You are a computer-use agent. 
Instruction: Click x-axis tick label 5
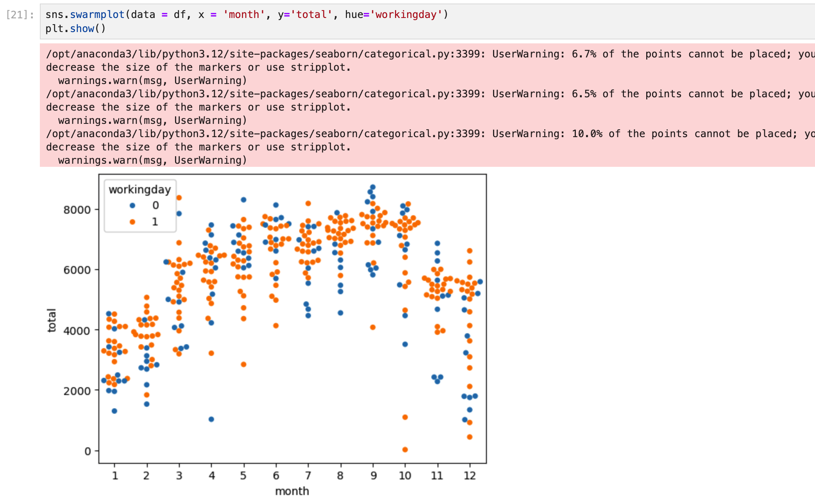243,475
